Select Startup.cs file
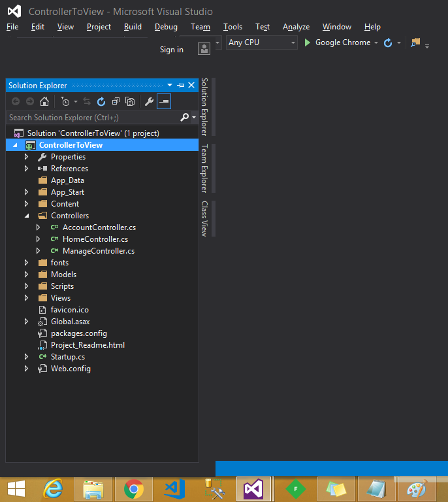The image size is (448, 502). pos(68,357)
